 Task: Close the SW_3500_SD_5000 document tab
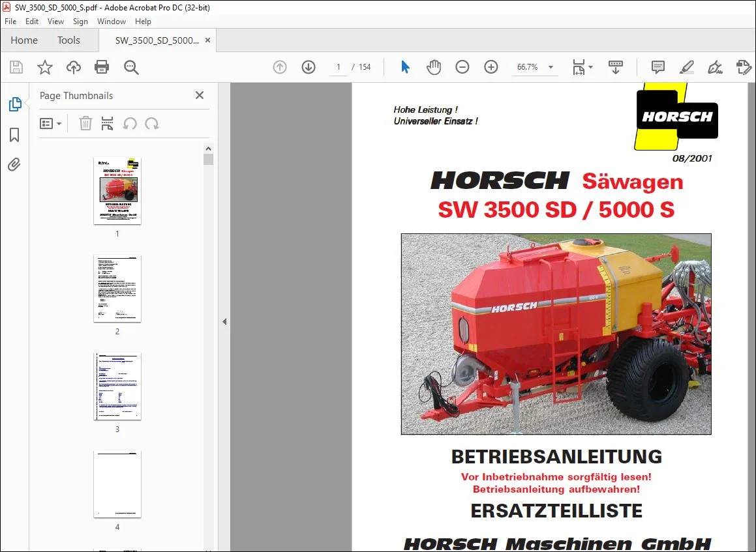click(x=208, y=40)
